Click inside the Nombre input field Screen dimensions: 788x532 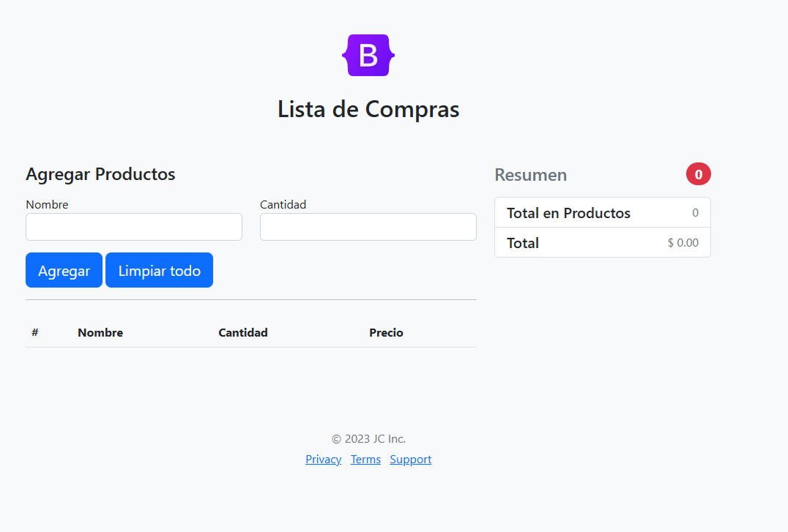pyautogui.click(x=133, y=227)
